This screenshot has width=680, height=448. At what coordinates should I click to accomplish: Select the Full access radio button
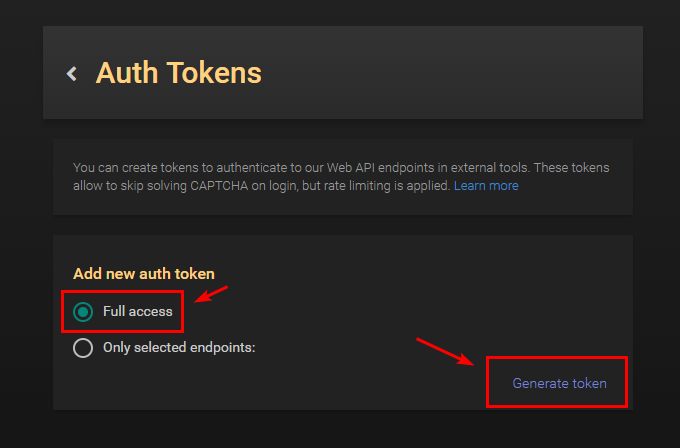click(84, 312)
